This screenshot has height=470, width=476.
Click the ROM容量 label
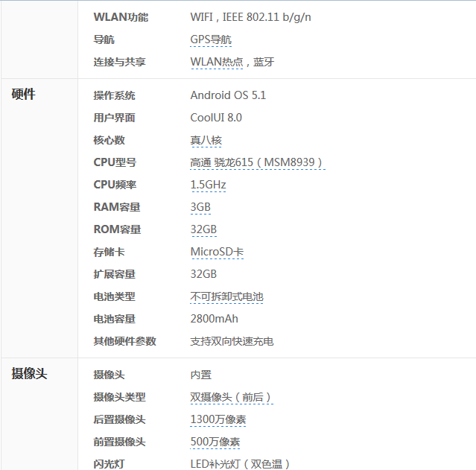(x=117, y=229)
